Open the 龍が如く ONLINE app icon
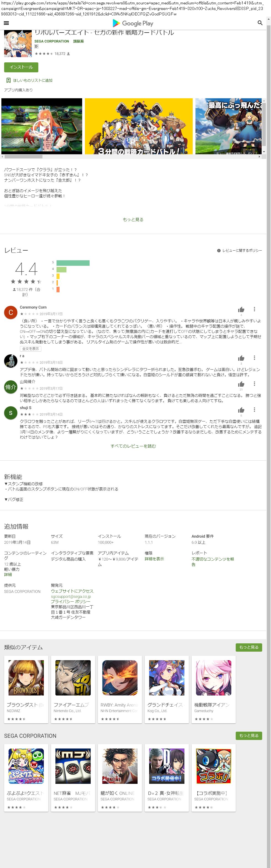The height and width of the screenshot is (868, 271). (119, 766)
